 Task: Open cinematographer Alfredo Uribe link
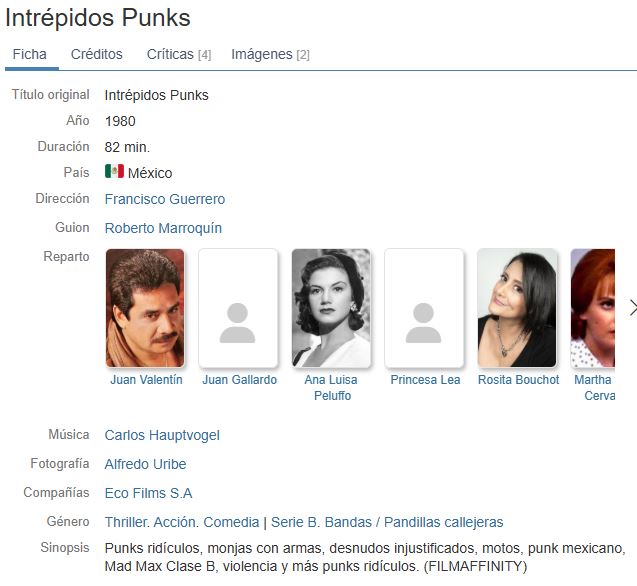145,464
